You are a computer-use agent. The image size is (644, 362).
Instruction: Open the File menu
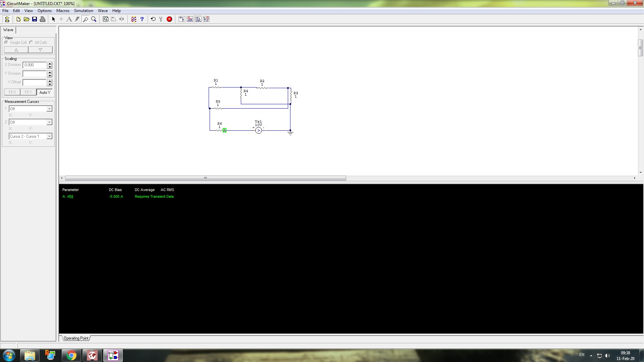(x=5, y=11)
